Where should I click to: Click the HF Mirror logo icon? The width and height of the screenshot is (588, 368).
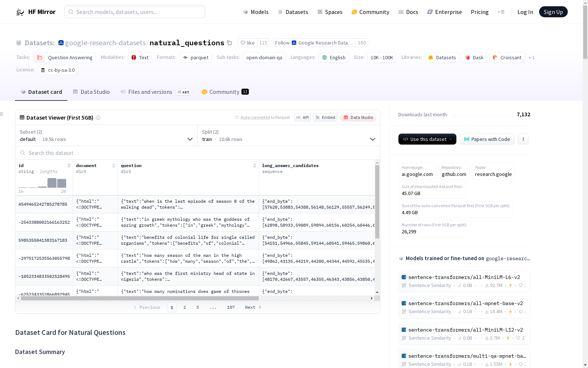coord(20,12)
